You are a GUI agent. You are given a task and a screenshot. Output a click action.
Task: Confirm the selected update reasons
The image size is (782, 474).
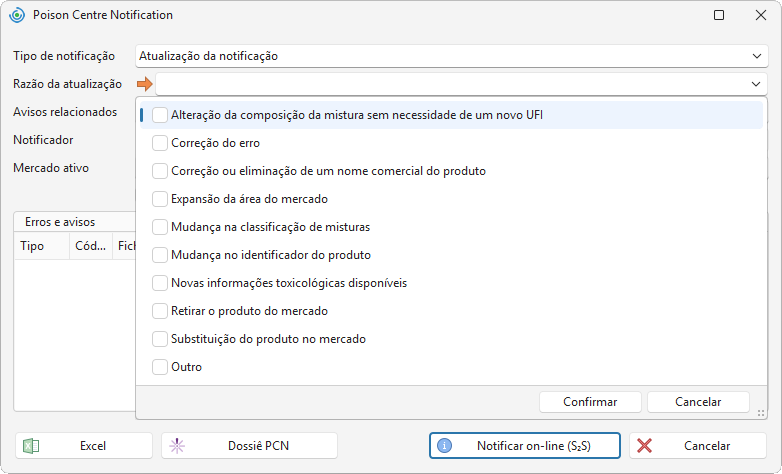tap(590, 402)
